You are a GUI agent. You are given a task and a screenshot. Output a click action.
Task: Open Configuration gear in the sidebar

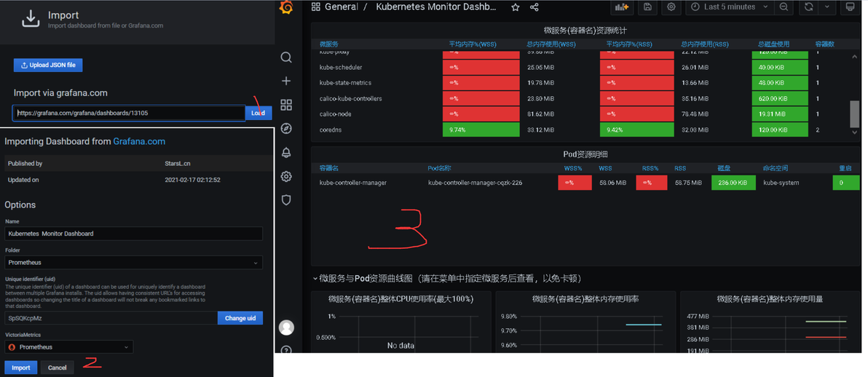286,177
